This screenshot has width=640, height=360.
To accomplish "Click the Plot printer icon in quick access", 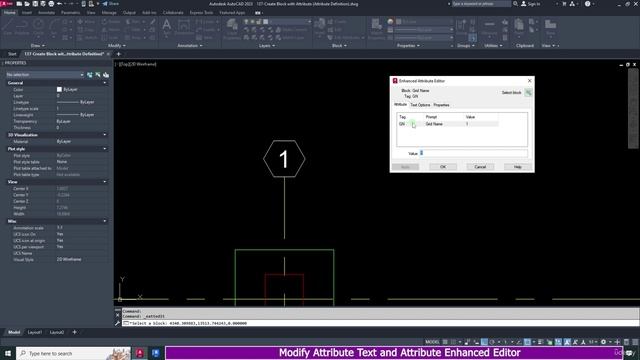I will pyautogui.click(x=51, y=4).
